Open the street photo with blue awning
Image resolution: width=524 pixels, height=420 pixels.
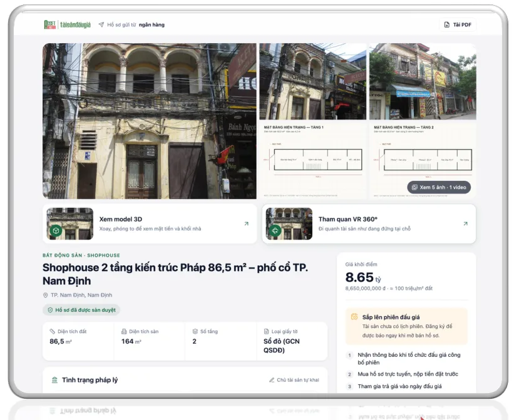pyautogui.click(x=423, y=81)
